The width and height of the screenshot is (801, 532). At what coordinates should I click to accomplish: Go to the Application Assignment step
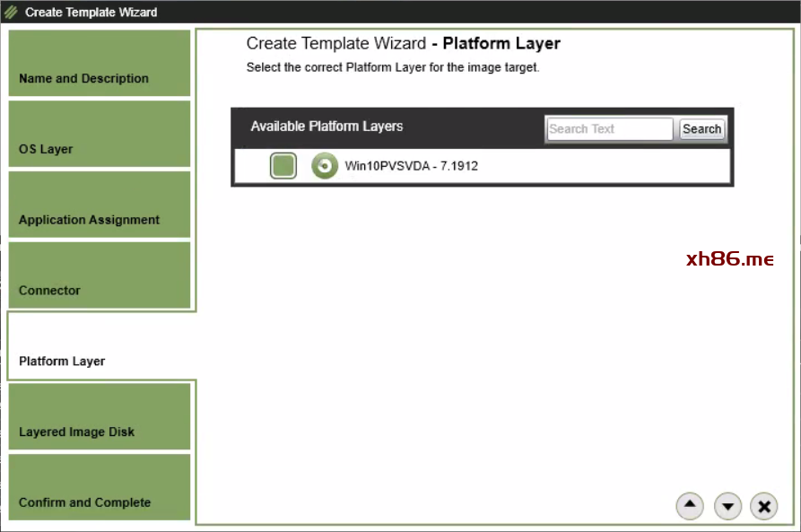100,205
